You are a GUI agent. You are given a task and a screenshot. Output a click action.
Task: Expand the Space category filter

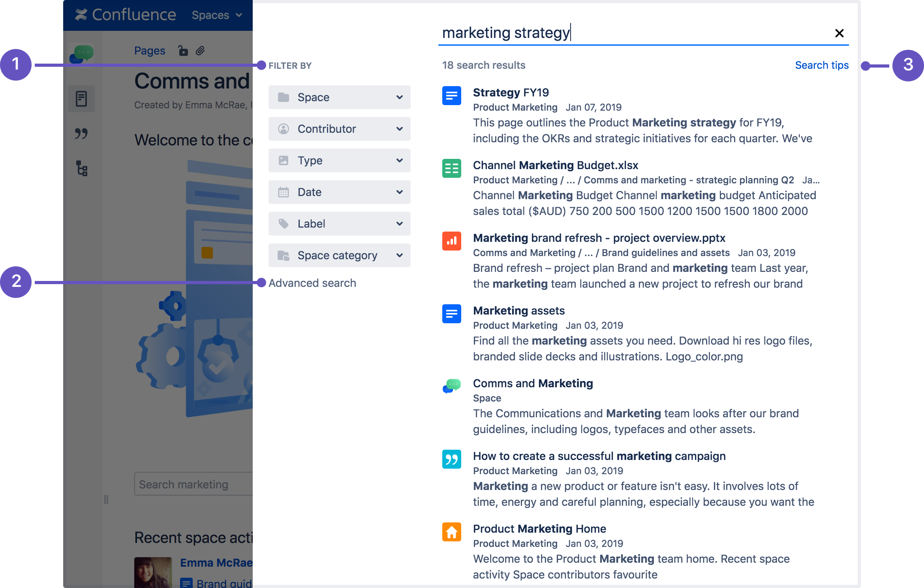point(339,255)
